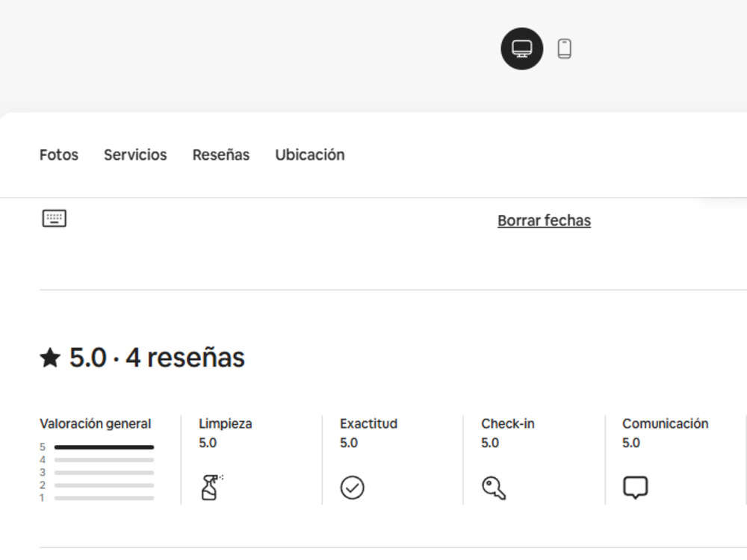747x560 pixels.
Task: Click the 5.0 score under Comunicación
Action: coord(630,443)
